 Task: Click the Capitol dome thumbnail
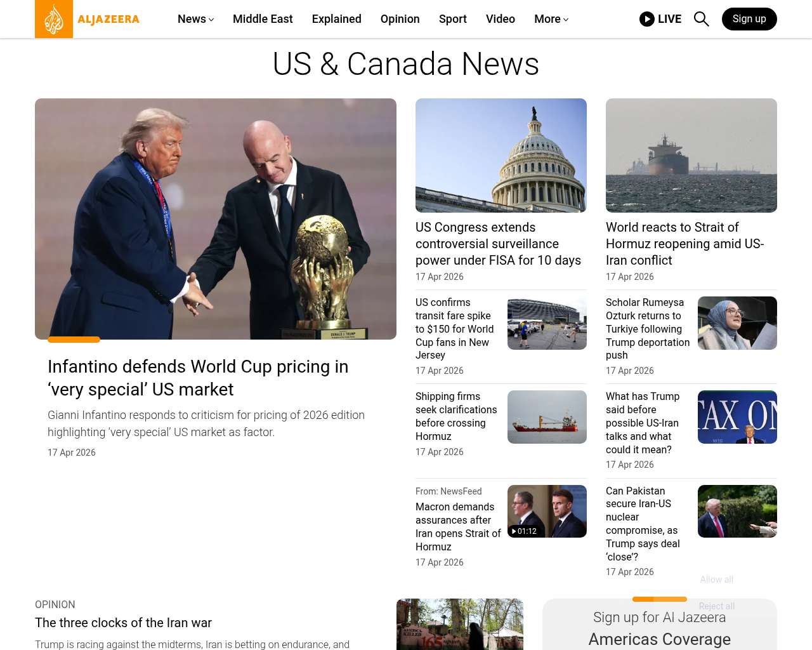(501, 156)
